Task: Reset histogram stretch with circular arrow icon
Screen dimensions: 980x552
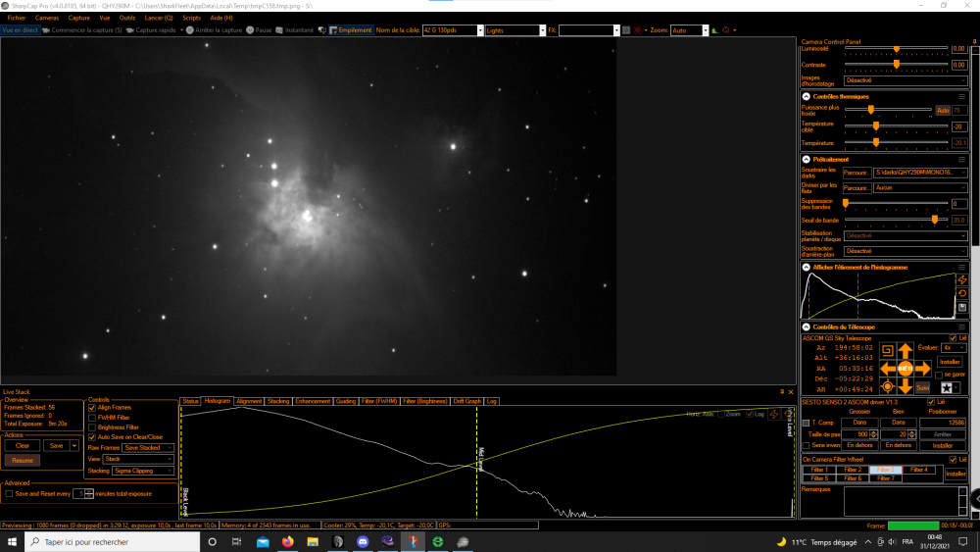Action: click(962, 293)
